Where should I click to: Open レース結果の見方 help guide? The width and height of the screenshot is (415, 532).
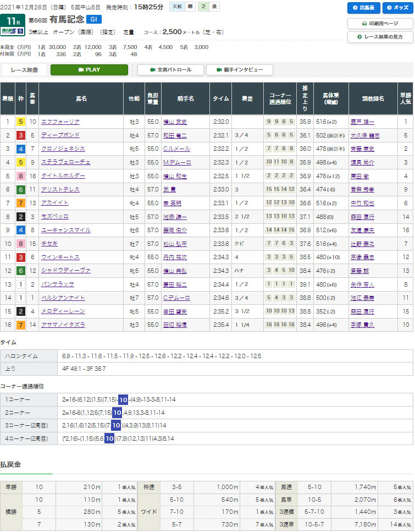click(x=380, y=37)
